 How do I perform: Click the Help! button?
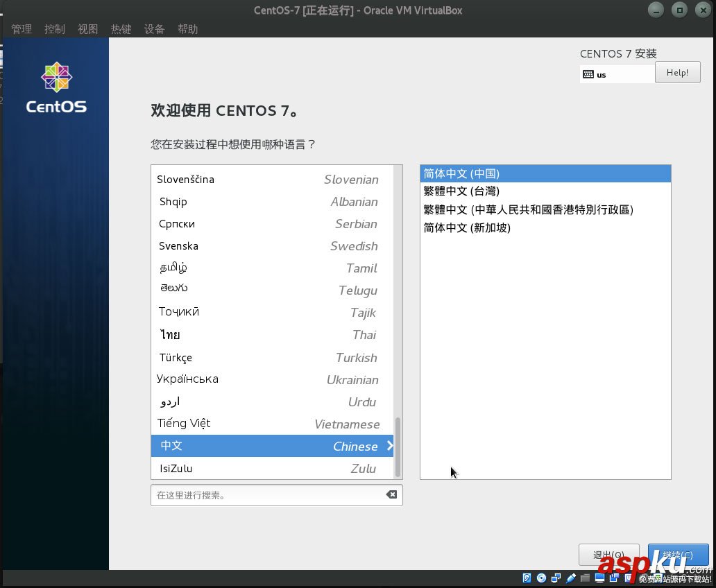point(677,71)
